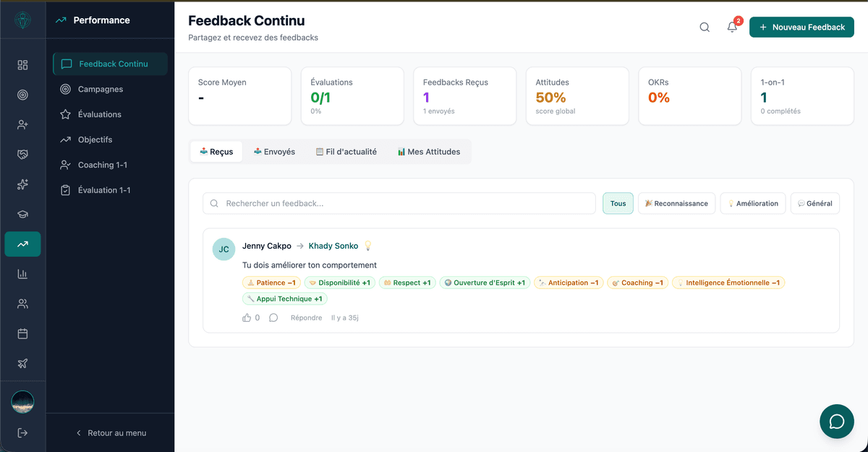Click the graduation cap icon in the sidebar
This screenshot has height=452, width=868.
(x=22, y=214)
